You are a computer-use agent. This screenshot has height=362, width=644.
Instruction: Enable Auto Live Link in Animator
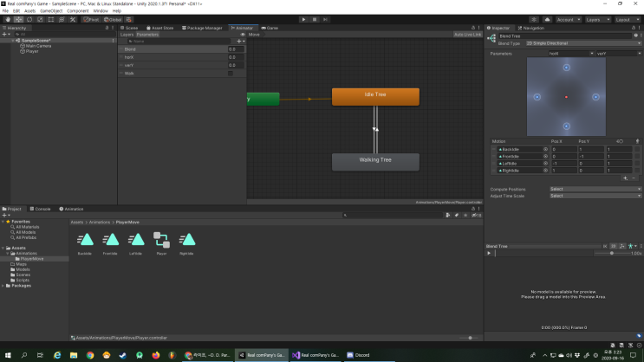[x=467, y=35]
